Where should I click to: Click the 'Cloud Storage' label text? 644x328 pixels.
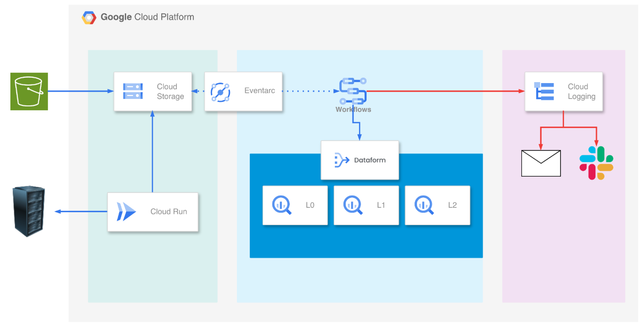pyautogui.click(x=170, y=92)
